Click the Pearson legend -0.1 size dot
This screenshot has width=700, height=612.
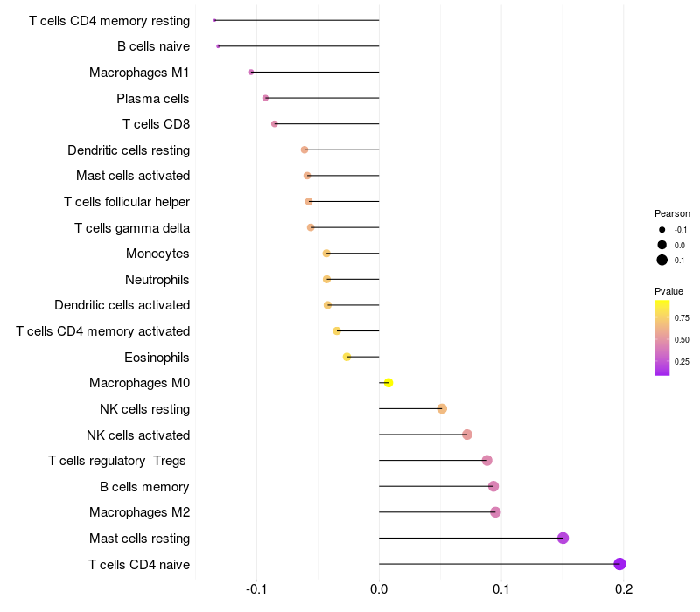pos(662,229)
